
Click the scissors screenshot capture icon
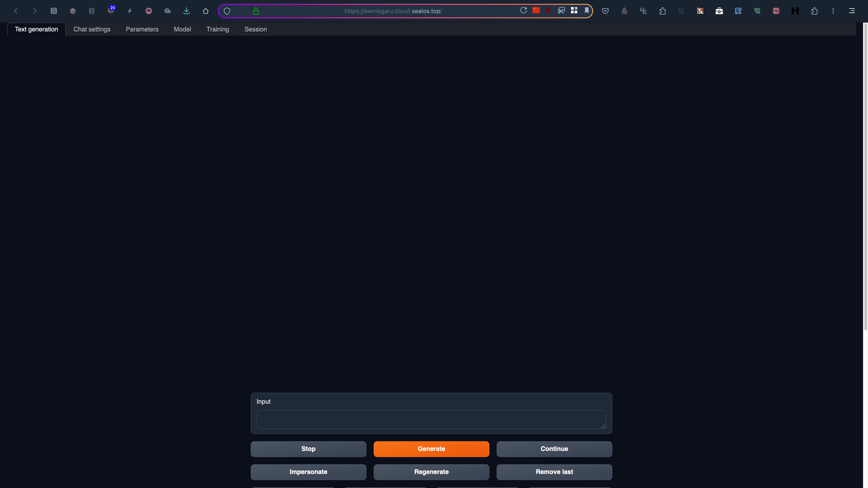point(561,10)
